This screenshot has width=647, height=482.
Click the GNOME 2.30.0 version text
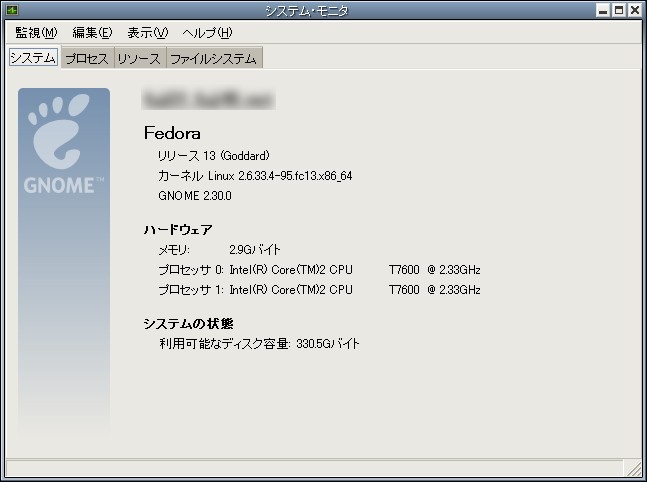point(195,196)
